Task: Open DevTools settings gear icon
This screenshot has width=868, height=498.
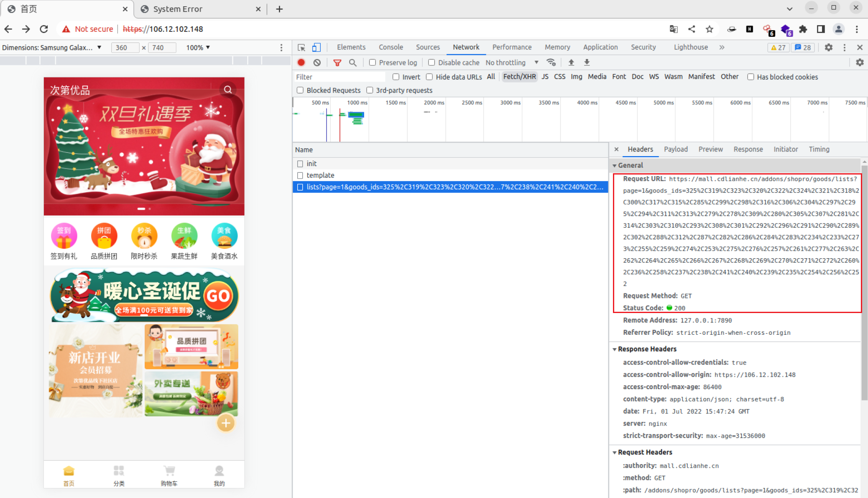Action: (x=828, y=47)
